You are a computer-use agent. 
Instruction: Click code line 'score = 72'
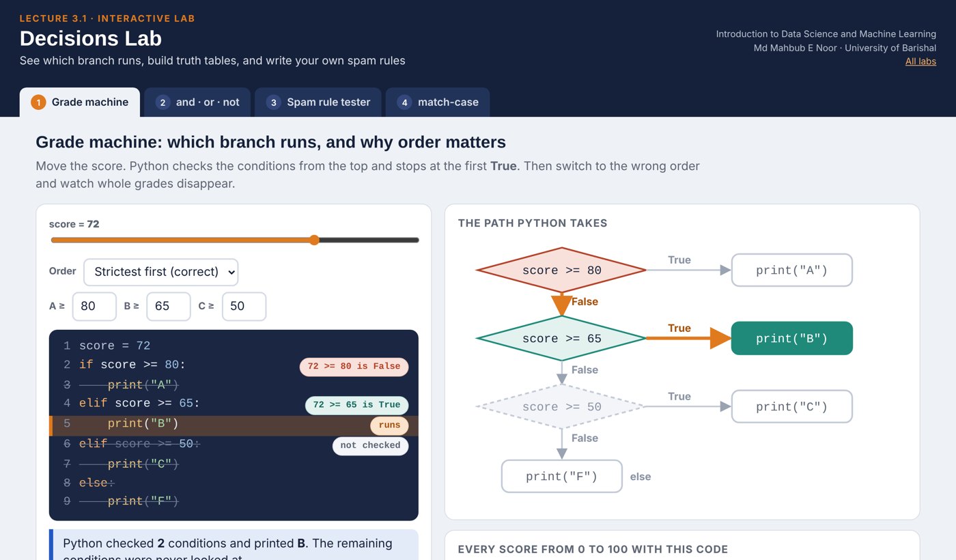pyautogui.click(x=115, y=346)
